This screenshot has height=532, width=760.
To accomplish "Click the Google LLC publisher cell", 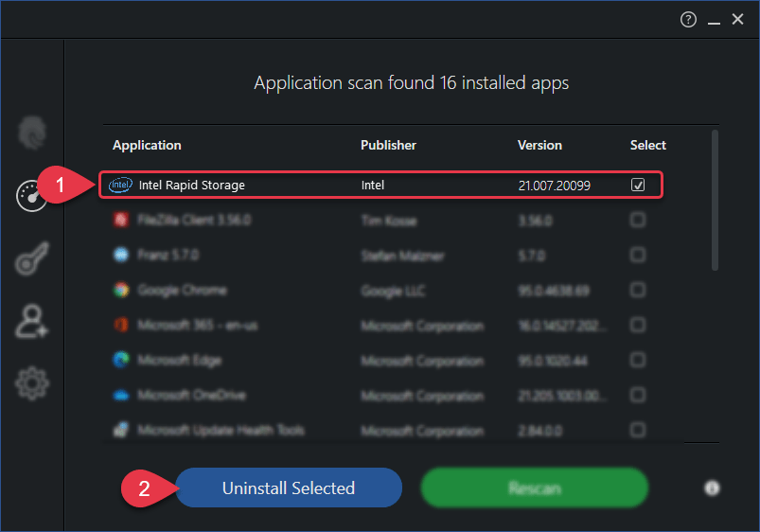I will tap(393, 291).
